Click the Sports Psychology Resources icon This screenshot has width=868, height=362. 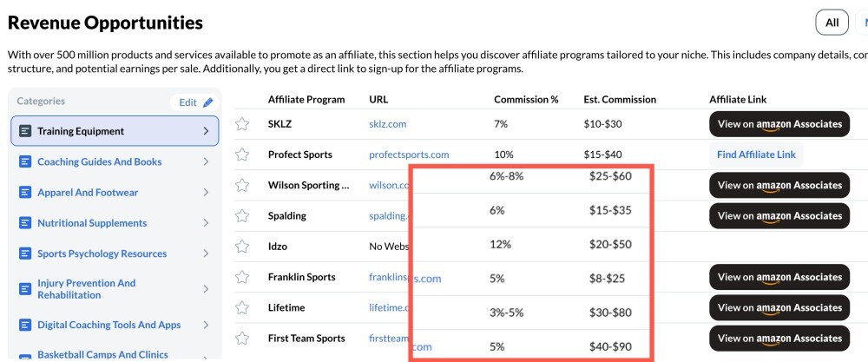25,253
